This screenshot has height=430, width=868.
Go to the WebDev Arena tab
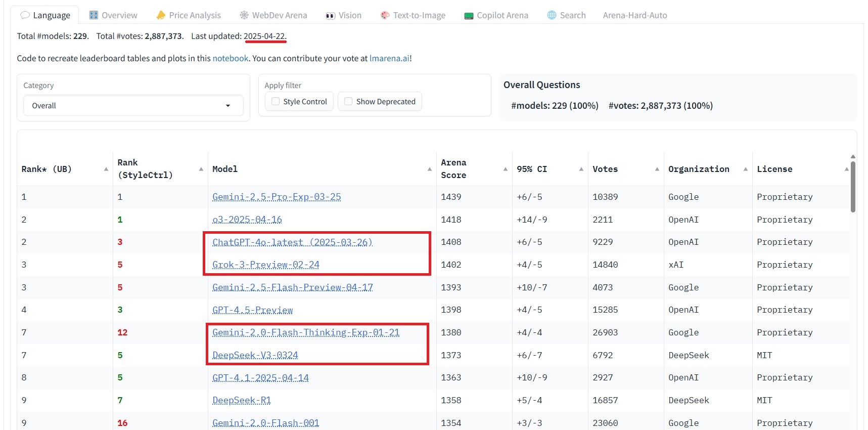(273, 15)
